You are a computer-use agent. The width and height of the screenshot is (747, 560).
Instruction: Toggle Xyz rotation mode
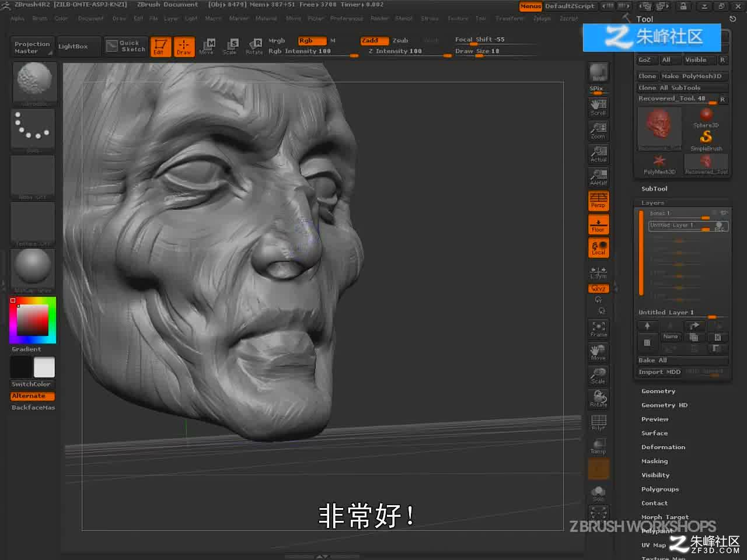click(x=598, y=288)
